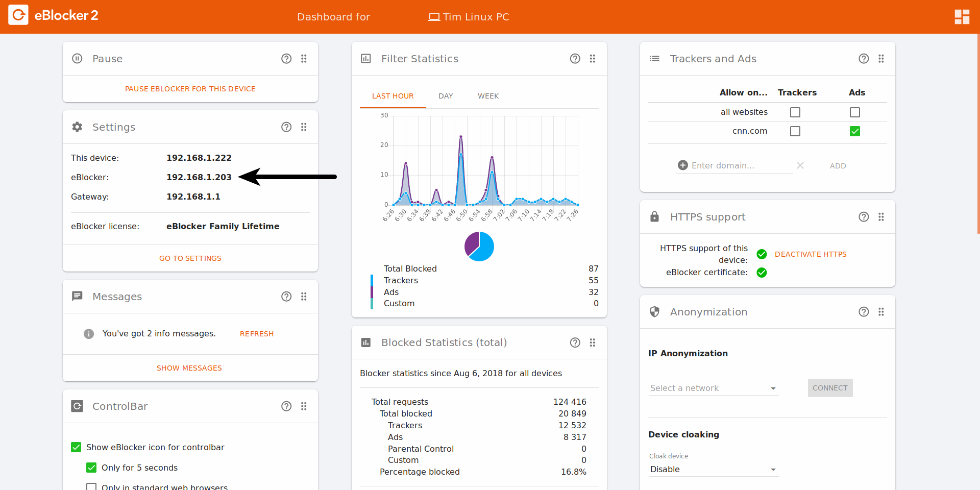Click REFRESH in Messages card
This screenshot has height=490, width=980.
(257, 334)
